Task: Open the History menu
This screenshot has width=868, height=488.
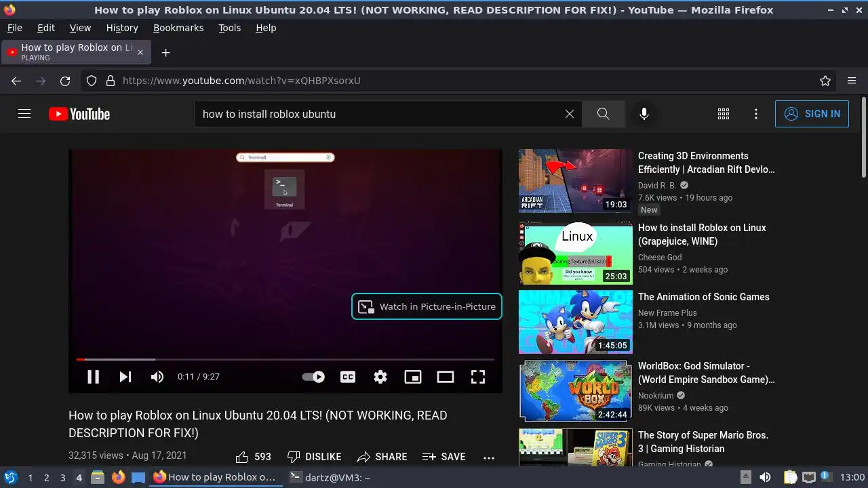Action: pos(122,28)
